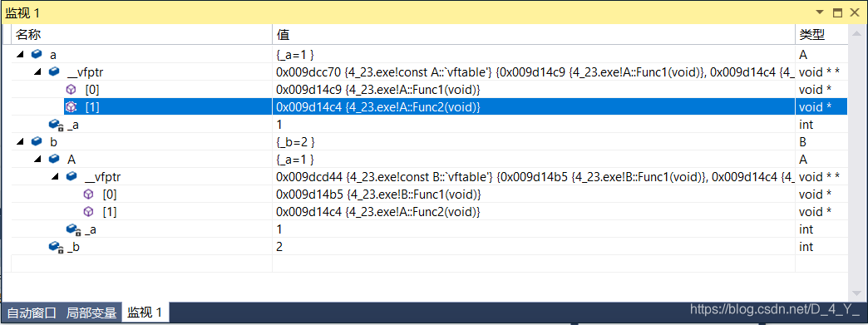Screen dimensions: 868x325
Task: Select value 0x009d14c9 A::Func1(void)
Action: pyautogui.click(x=377, y=89)
